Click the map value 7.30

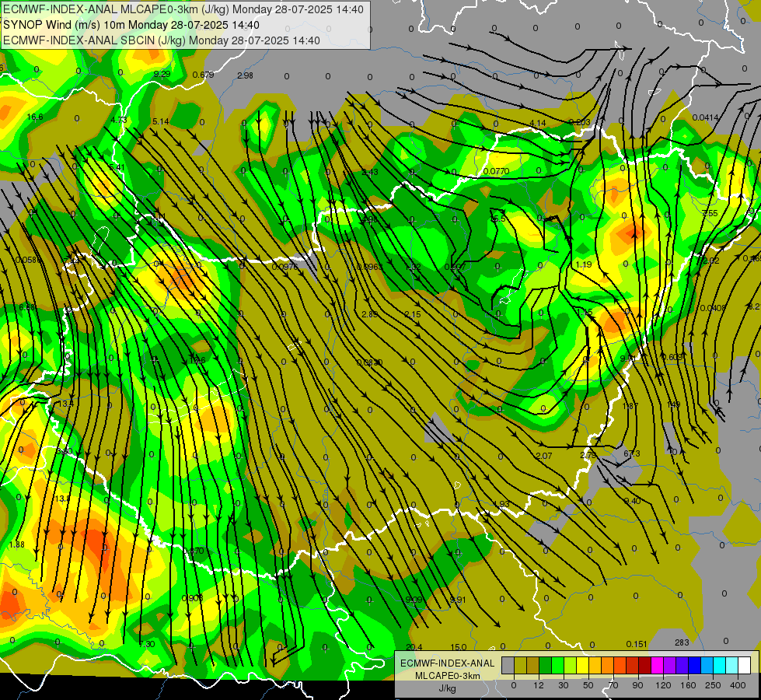click(x=147, y=644)
